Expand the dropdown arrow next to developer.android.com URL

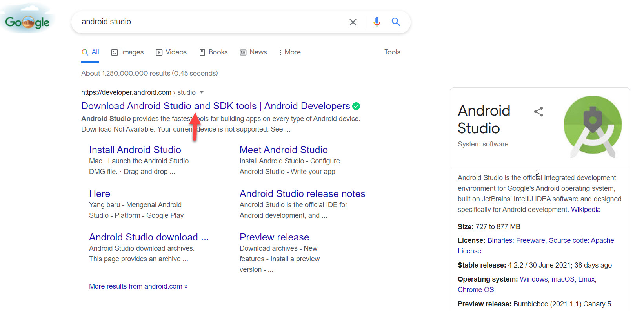(x=202, y=92)
